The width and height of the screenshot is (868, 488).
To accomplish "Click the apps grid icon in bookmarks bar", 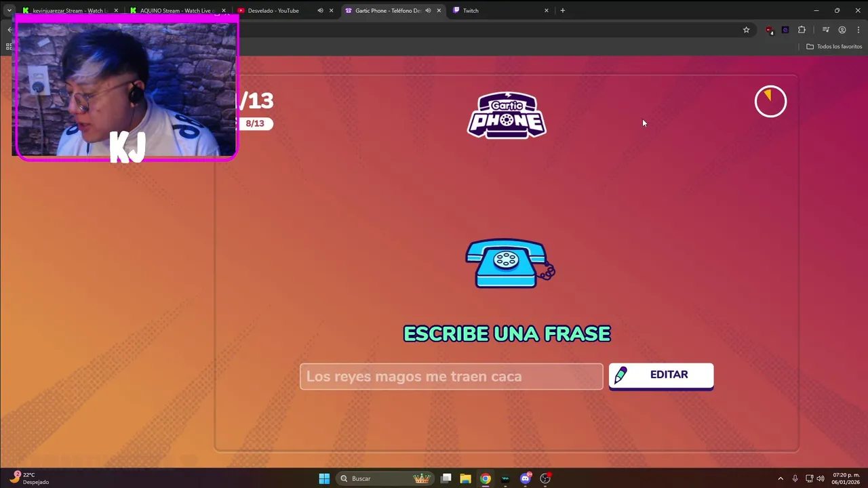I will pyautogui.click(x=9, y=47).
